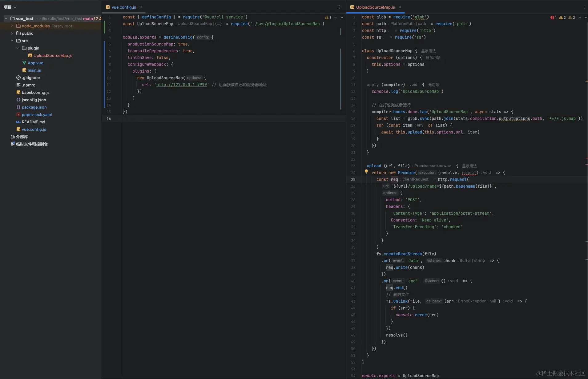The height and width of the screenshot is (379, 588).
Task: Collapse the plugin folder
Action: 18,48
